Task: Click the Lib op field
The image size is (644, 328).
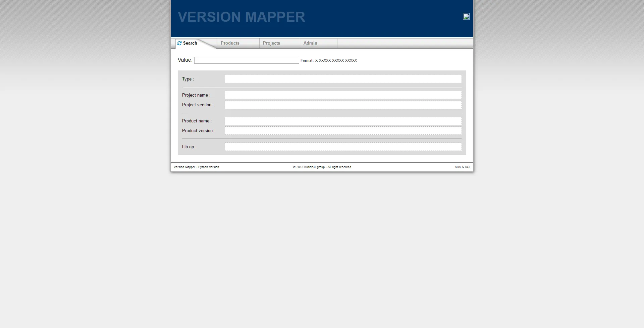Action: click(x=343, y=147)
